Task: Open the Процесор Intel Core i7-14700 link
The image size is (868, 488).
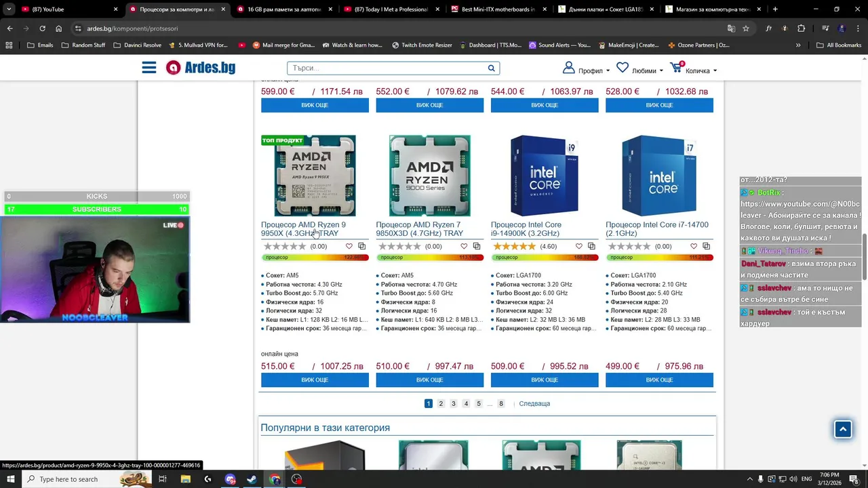Action: click(x=656, y=229)
